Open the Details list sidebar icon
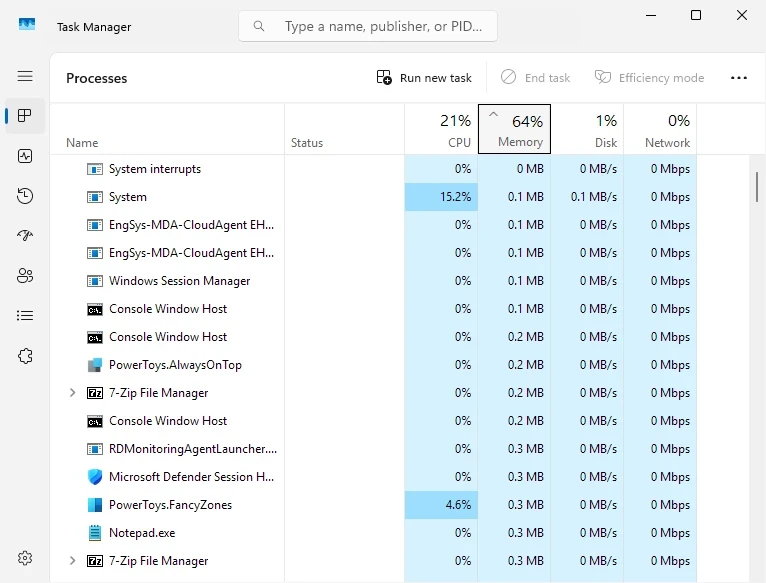The width and height of the screenshot is (766, 583). point(25,316)
